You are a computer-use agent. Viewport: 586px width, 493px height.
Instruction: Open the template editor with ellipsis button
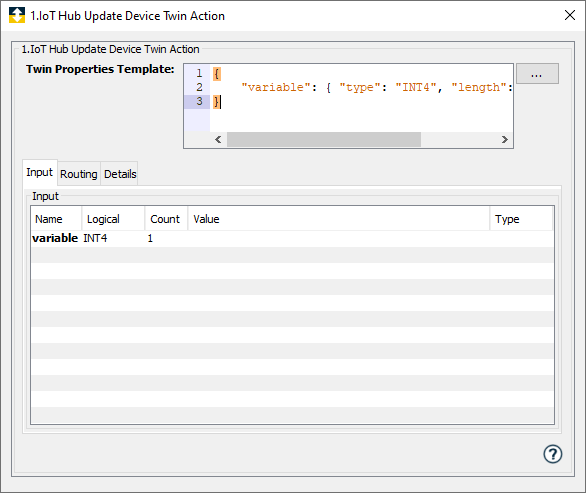[x=537, y=74]
